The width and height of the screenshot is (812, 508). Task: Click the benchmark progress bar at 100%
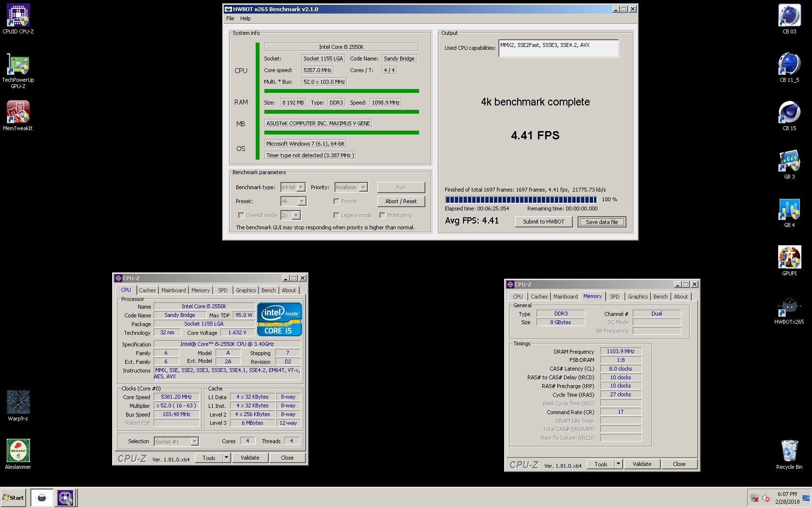point(521,199)
